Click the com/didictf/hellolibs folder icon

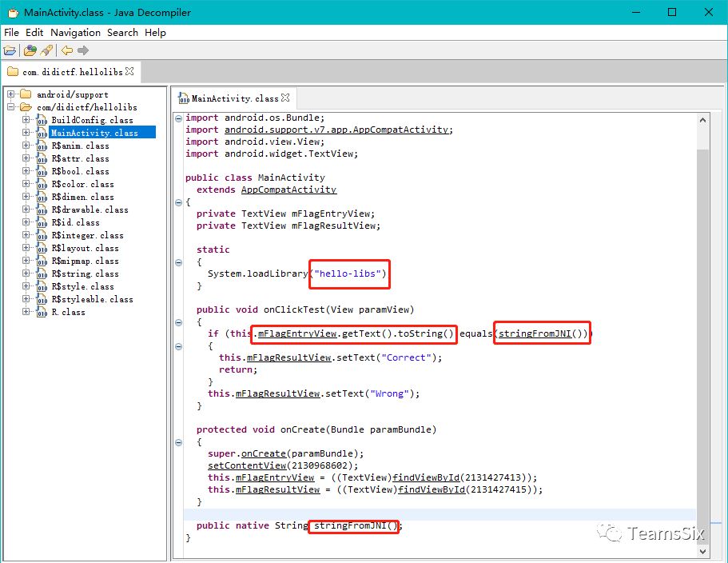26,107
